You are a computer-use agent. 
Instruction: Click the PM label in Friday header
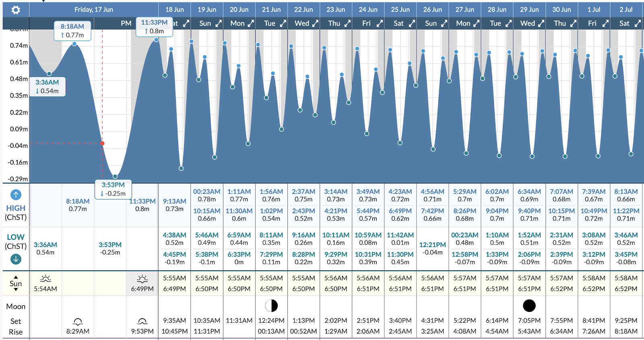126,23
